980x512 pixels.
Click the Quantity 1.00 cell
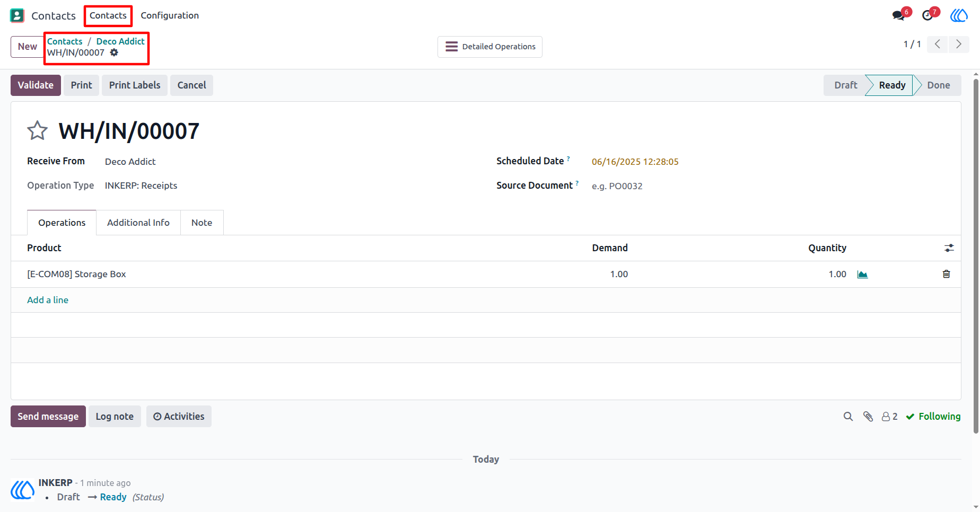[837, 274]
